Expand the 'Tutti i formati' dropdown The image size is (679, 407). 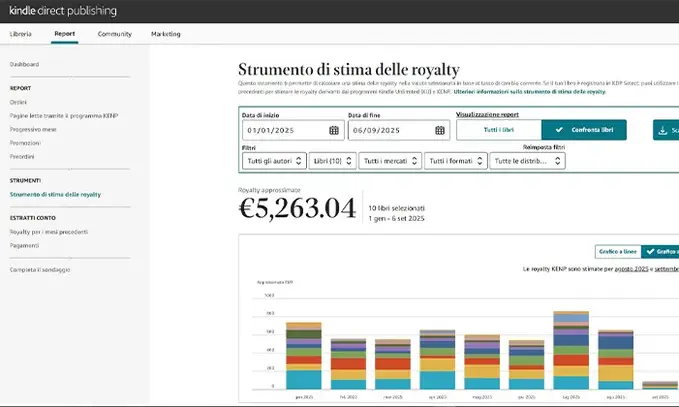pyautogui.click(x=456, y=161)
